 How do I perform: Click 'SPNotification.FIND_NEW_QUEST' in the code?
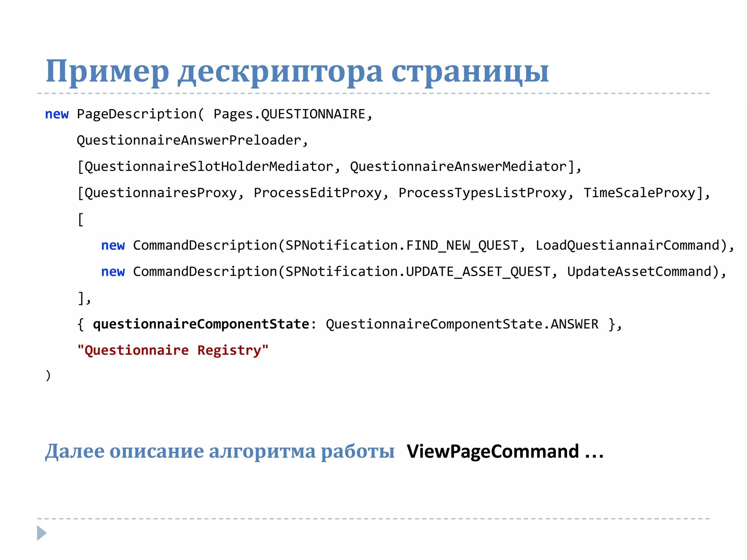[402, 245]
